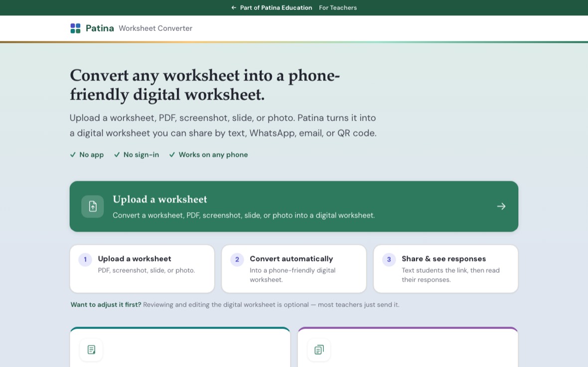Click the single document icon on teal card
This screenshot has height=367, width=588.
[91, 350]
